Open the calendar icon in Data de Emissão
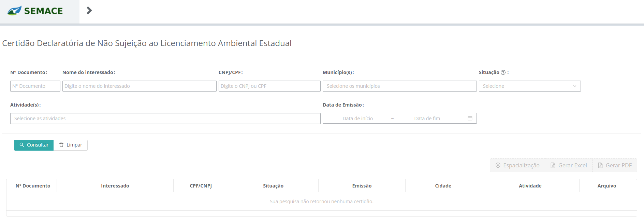644x222 pixels. click(470, 118)
